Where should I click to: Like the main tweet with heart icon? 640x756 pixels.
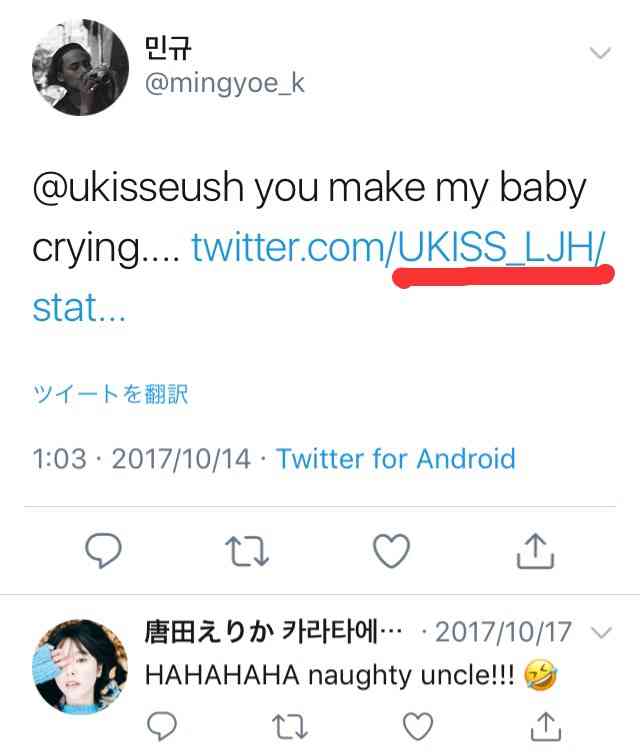(392, 551)
